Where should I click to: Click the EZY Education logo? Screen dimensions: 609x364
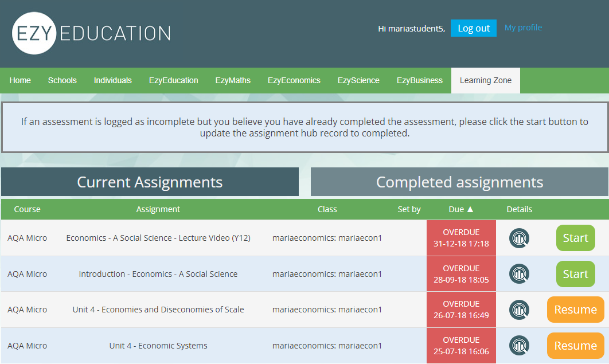92,33
